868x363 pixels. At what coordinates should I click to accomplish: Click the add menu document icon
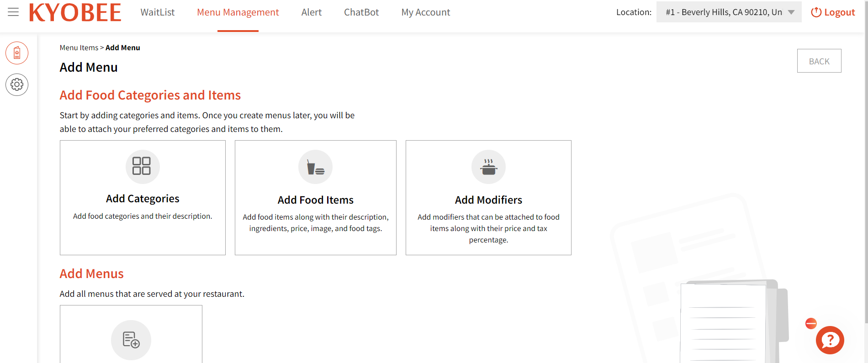click(x=131, y=340)
